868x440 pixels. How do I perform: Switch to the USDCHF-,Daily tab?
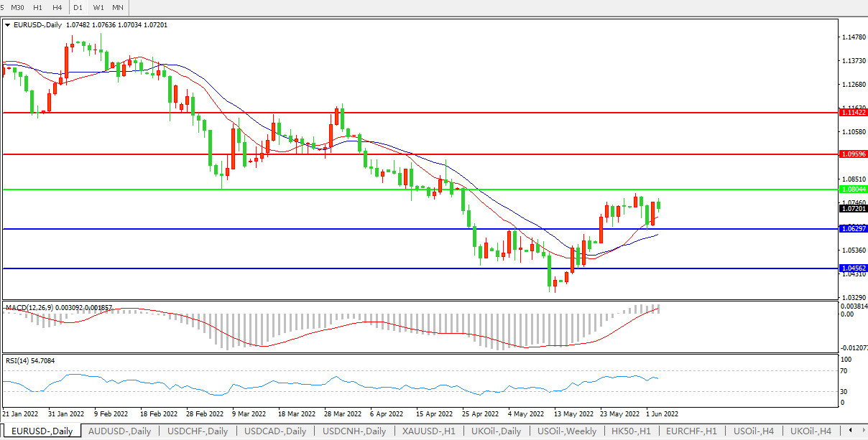click(198, 431)
